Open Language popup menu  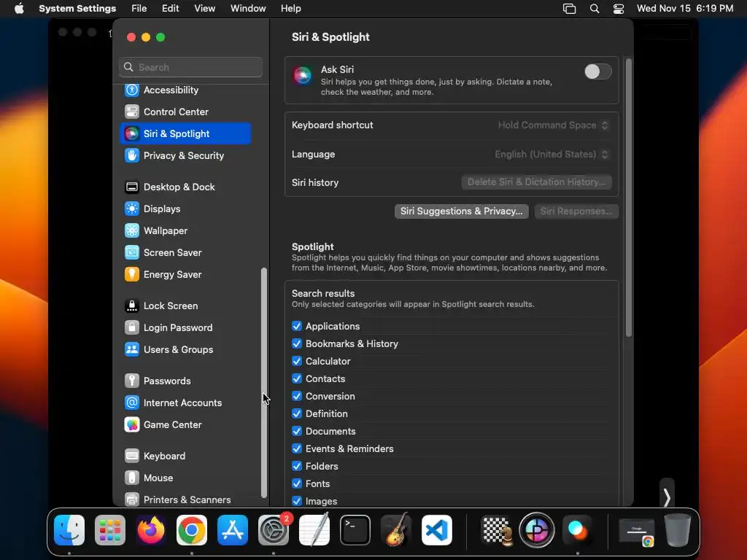551,155
